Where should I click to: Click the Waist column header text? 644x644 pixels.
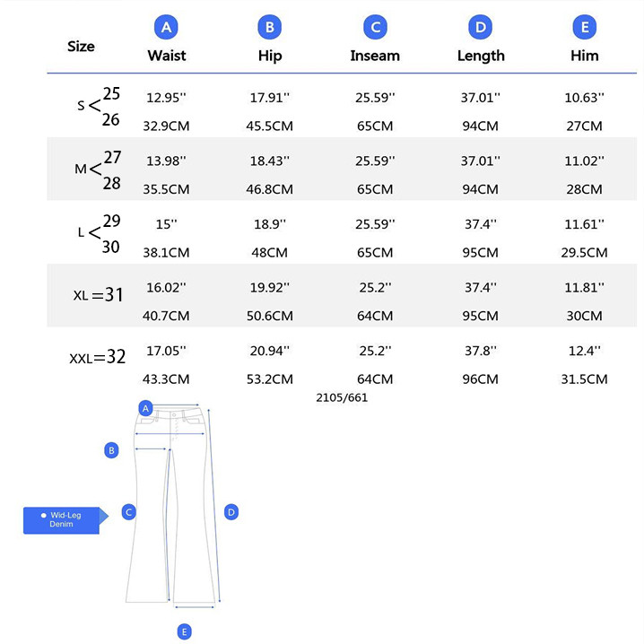(x=166, y=56)
